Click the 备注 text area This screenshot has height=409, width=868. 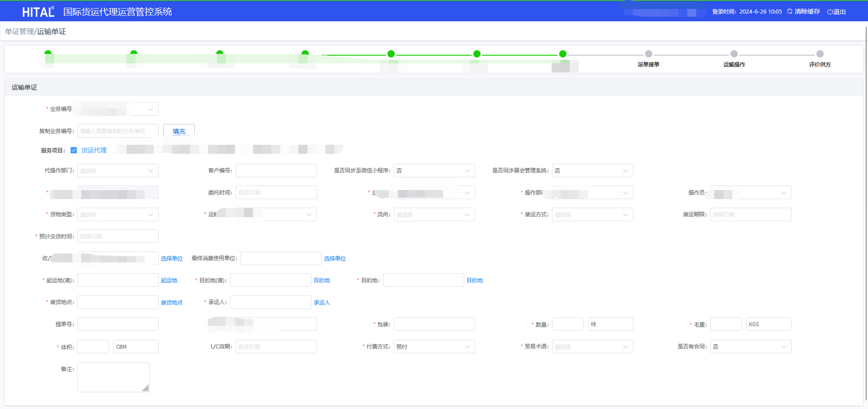click(x=113, y=377)
